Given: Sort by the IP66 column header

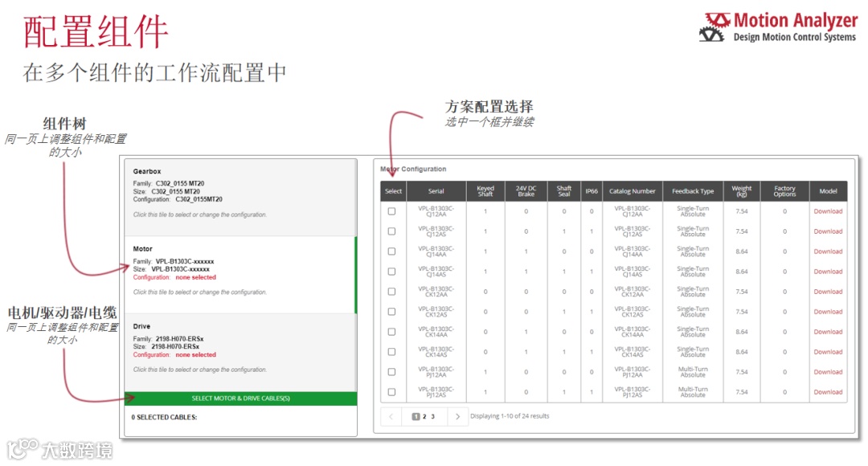Looking at the screenshot, I should click(592, 191).
